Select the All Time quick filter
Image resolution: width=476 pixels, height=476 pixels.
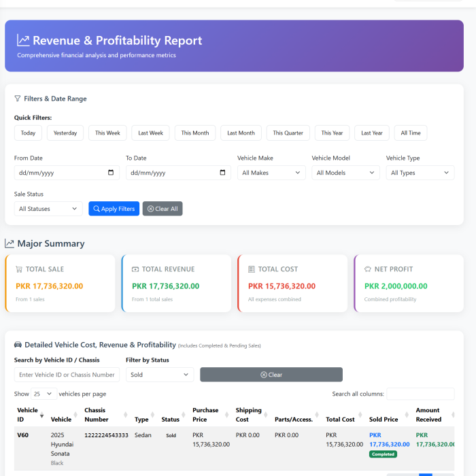(x=411, y=133)
